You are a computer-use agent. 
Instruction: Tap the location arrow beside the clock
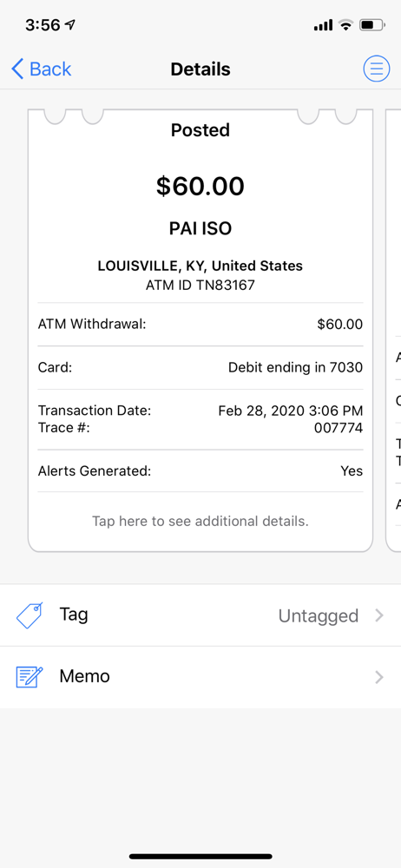point(69,25)
